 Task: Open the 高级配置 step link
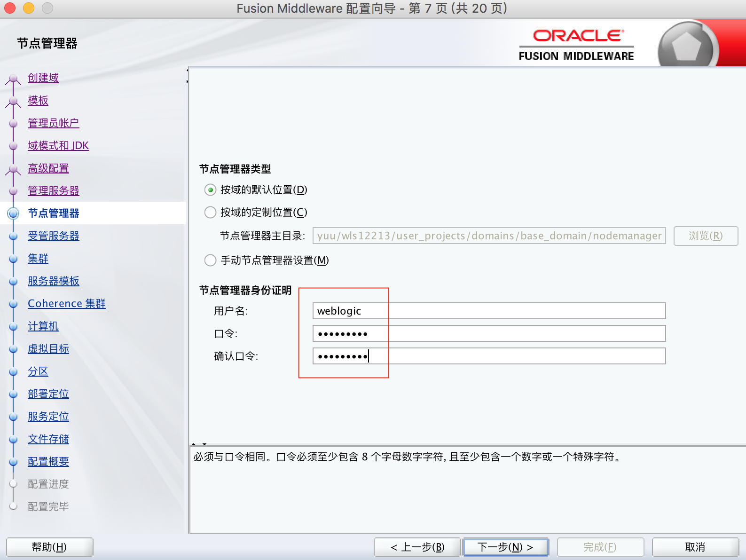48,168
